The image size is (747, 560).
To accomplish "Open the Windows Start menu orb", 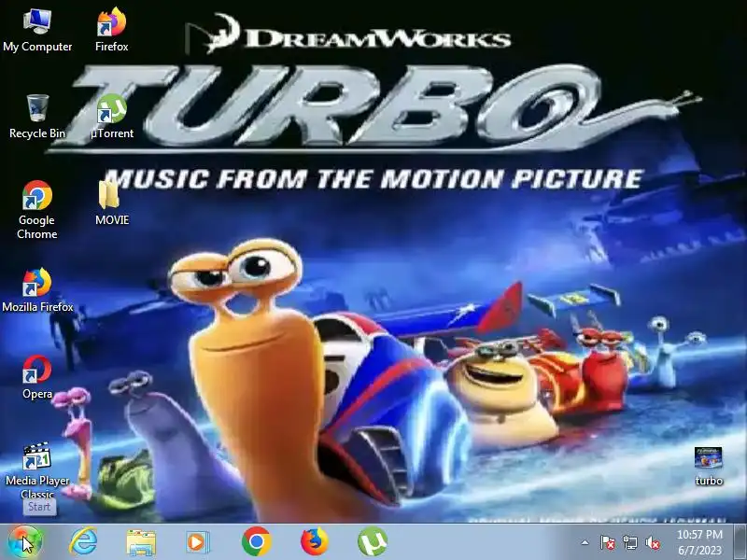I will [x=25, y=541].
